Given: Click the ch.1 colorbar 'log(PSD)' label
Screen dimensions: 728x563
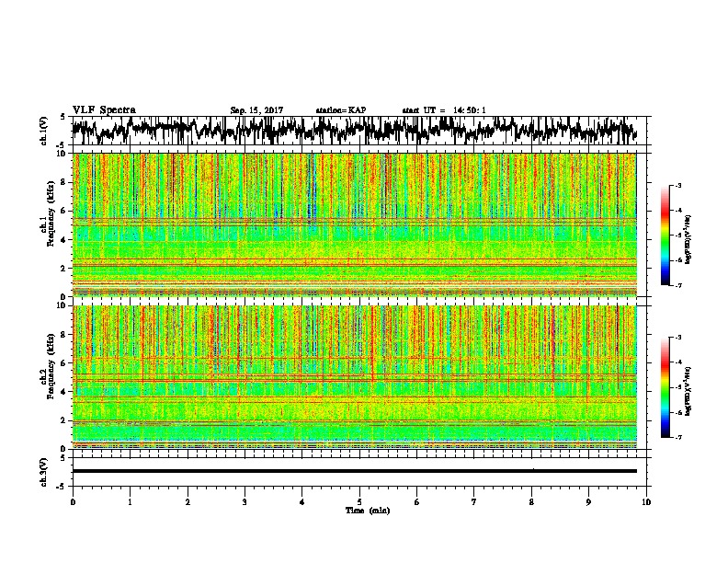Looking at the screenshot, I should [x=688, y=239].
